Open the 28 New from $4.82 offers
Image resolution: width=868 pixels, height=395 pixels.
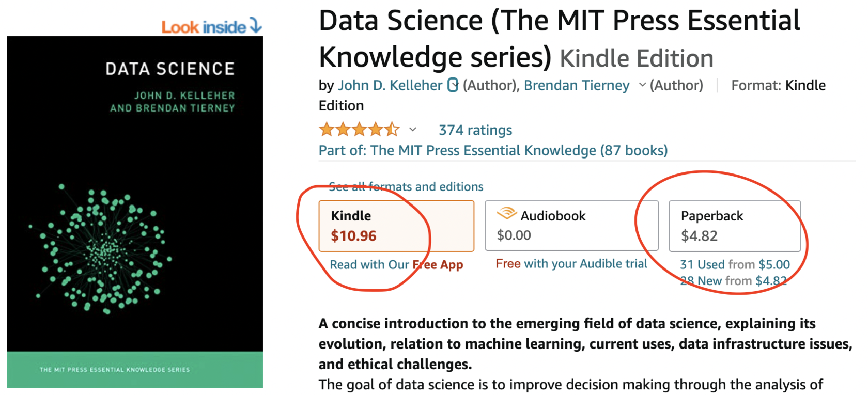click(x=733, y=281)
